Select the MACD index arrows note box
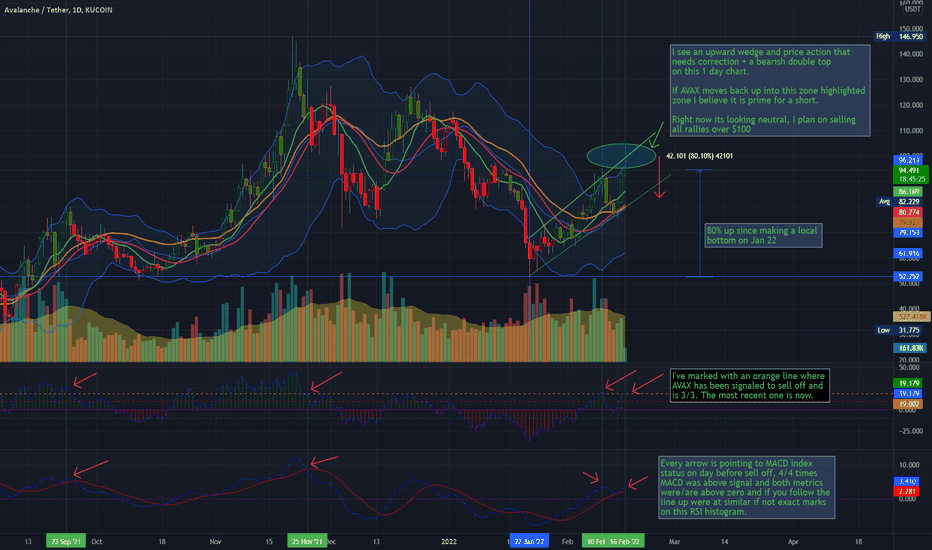Image resolution: width=932 pixels, height=550 pixels. [747, 488]
